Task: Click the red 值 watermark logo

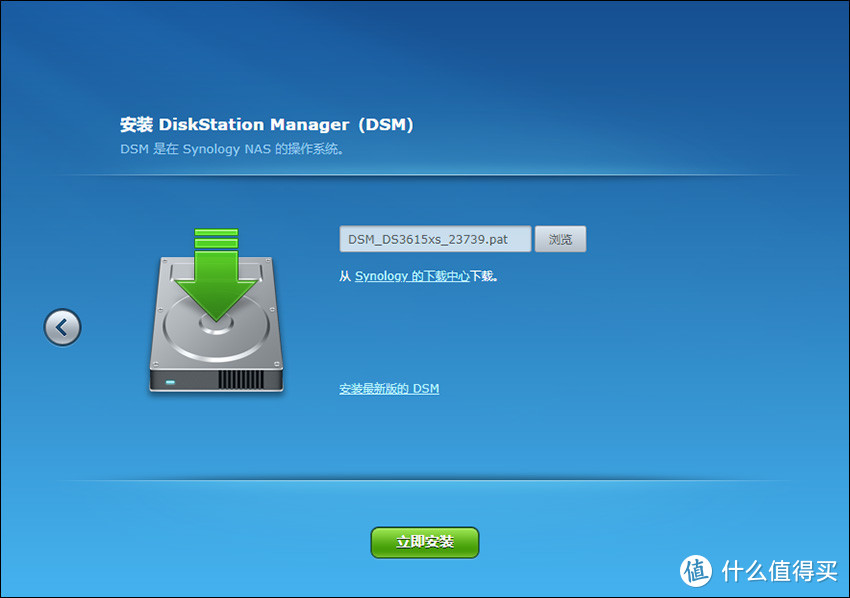Action: click(698, 570)
